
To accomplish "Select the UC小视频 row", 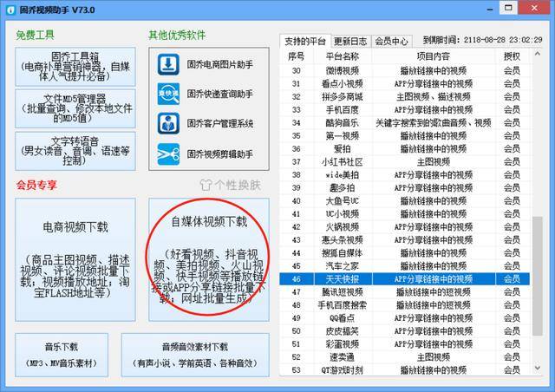I will 405,214.
